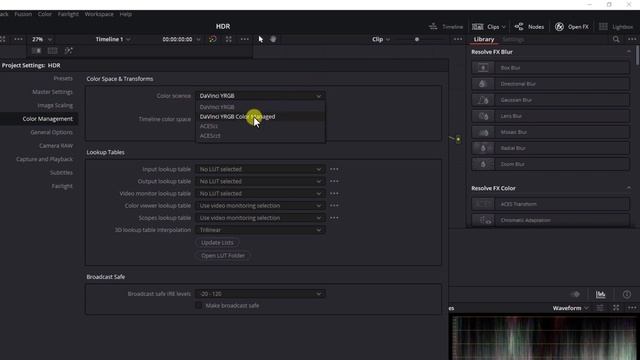Switch to the Library tab
Viewport: 640px width, 360px height.
pos(484,39)
